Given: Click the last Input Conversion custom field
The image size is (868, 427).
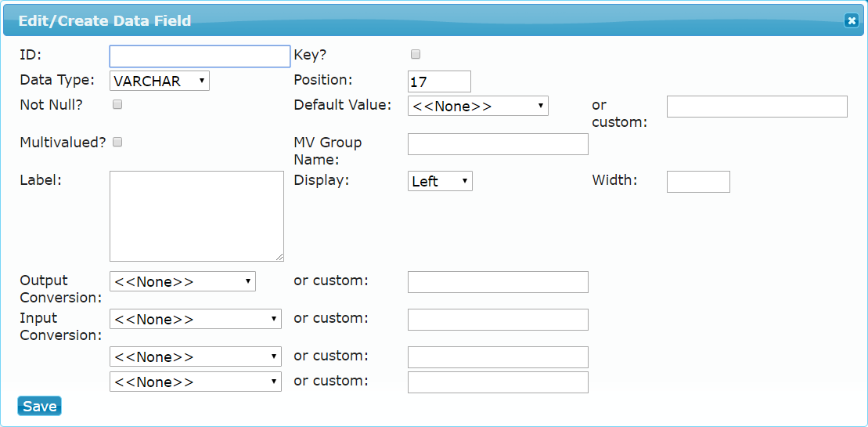Looking at the screenshot, I should [498, 382].
